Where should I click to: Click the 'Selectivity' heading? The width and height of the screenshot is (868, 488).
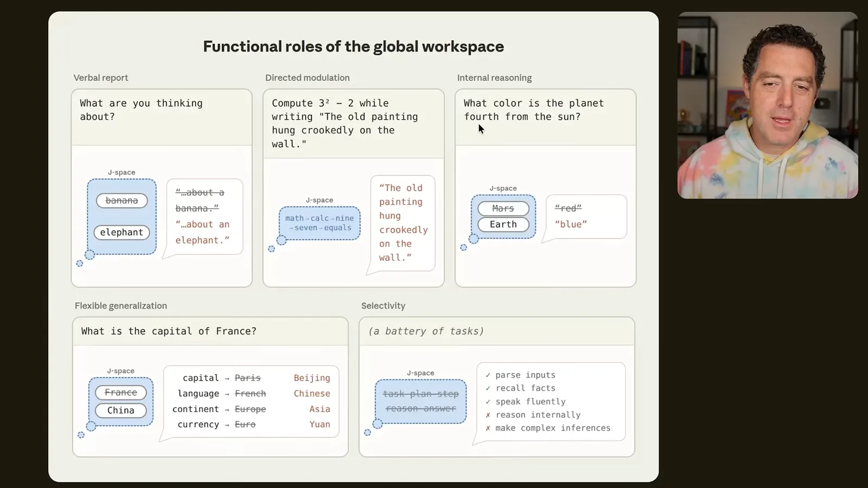(x=383, y=306)
